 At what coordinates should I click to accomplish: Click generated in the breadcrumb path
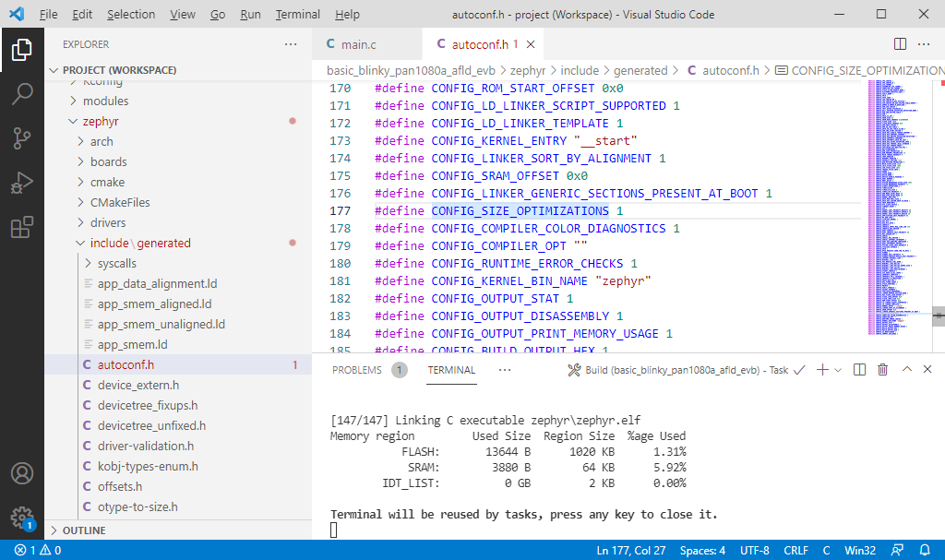point(640,70)
